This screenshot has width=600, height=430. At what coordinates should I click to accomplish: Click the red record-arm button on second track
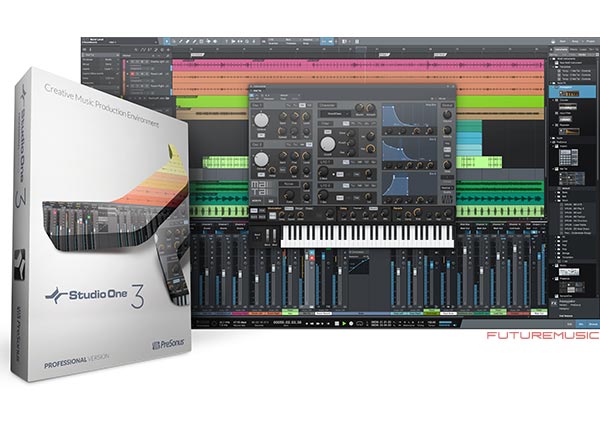click(x=132, y=74)
